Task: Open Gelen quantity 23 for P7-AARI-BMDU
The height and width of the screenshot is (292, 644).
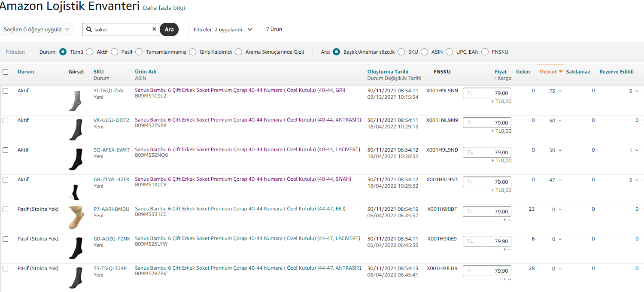Action: (532, 209)
